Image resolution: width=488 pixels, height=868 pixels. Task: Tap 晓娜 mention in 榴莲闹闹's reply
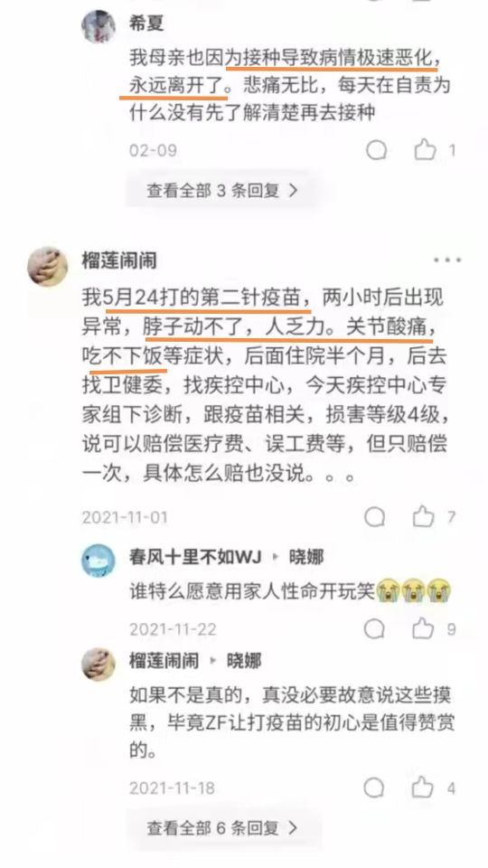tap(244, 660)
